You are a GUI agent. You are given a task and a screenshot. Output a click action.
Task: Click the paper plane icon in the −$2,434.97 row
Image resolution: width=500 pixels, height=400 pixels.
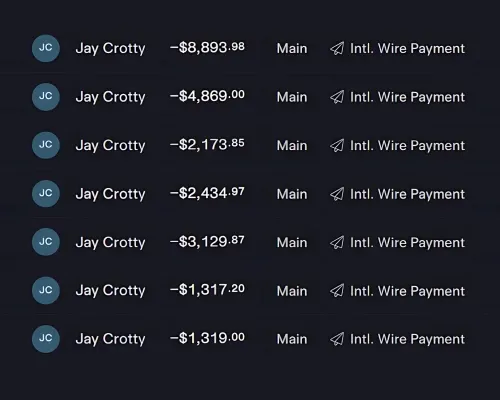point(337,194)
